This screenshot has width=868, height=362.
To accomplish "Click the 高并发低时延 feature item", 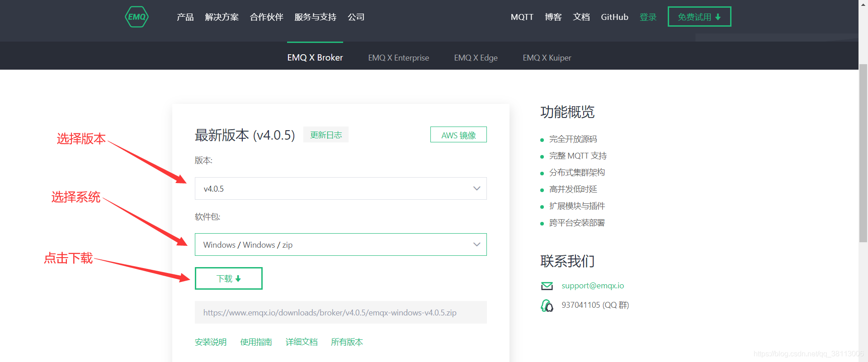I will 573,189.
